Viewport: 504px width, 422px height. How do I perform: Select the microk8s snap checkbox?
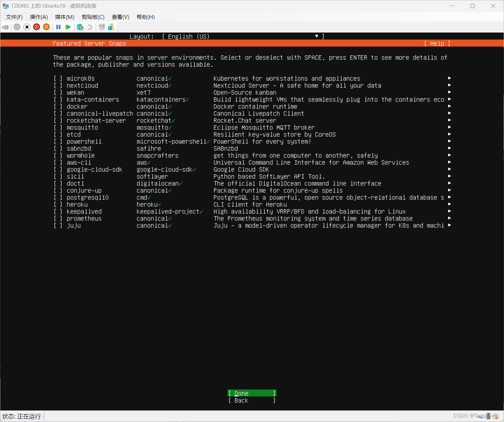58,79
